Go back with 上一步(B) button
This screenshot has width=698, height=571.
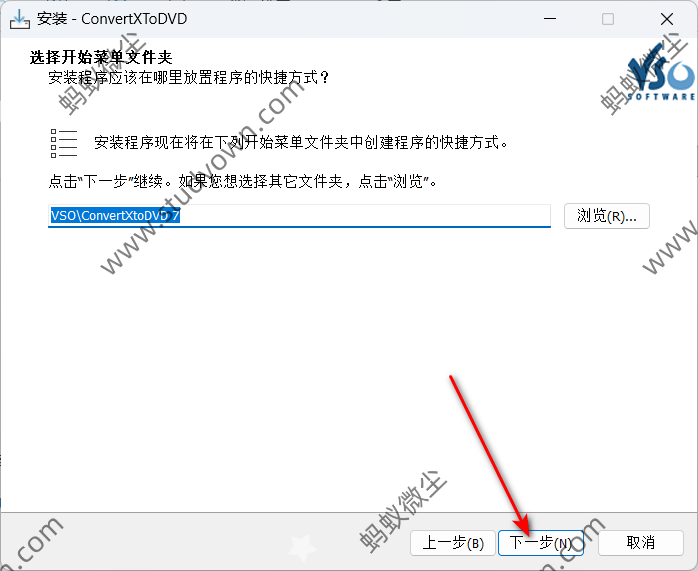[453, 543]
